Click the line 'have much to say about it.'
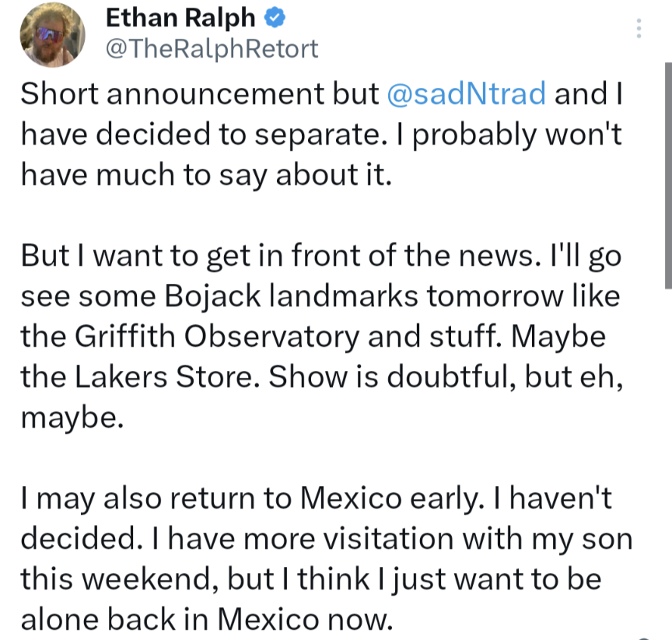Viewport: 672px width, 640px height. (x=206, y=175)
